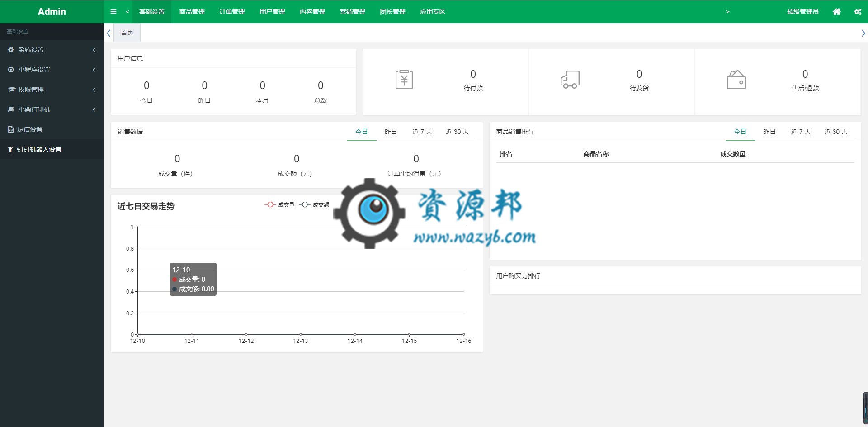Click the icon beside 钉钉机器人设置
The image size is (868, 427).
[x=10, y=149]
